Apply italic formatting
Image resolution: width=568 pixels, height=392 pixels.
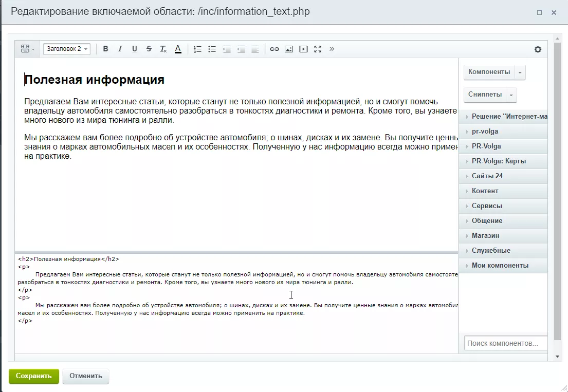click(x=120, y=49)
